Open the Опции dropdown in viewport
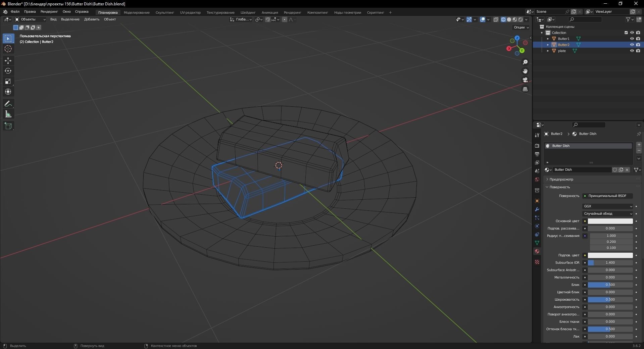The height and width of the screenshot is (349, 644). (x=521, y=27)
